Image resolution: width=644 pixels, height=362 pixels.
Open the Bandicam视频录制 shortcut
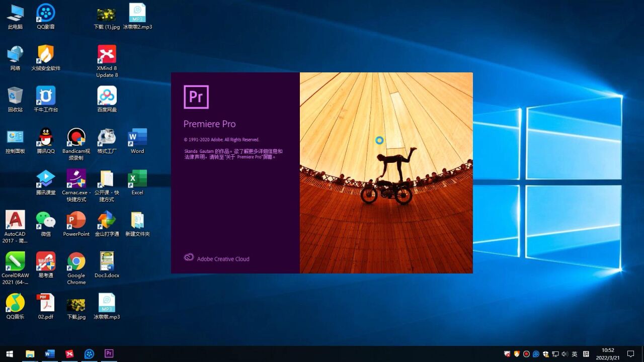coord(76,144)
